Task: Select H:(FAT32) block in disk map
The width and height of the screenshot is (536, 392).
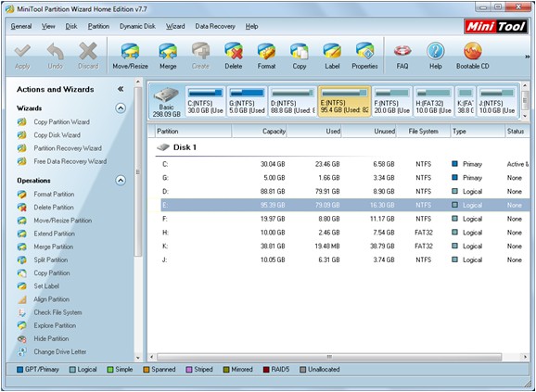Action: coord(433,101)
